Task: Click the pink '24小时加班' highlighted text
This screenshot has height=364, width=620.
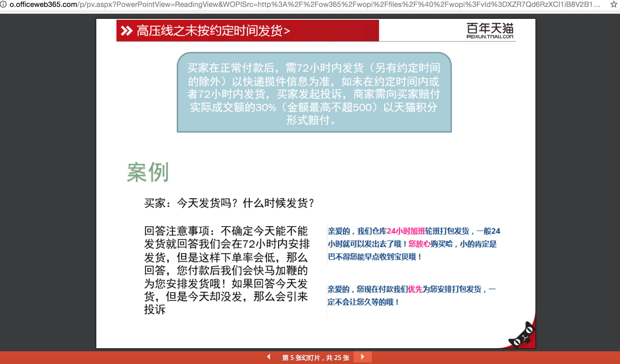Action: [x=406, y=231]
